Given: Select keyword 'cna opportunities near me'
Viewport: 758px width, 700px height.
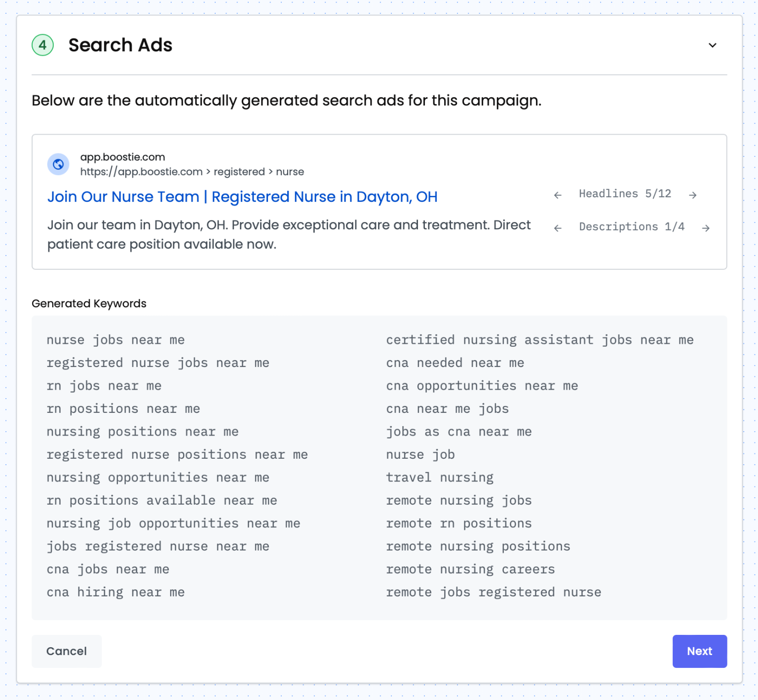Looking at the screenshot, I should (x=482, y=386).
